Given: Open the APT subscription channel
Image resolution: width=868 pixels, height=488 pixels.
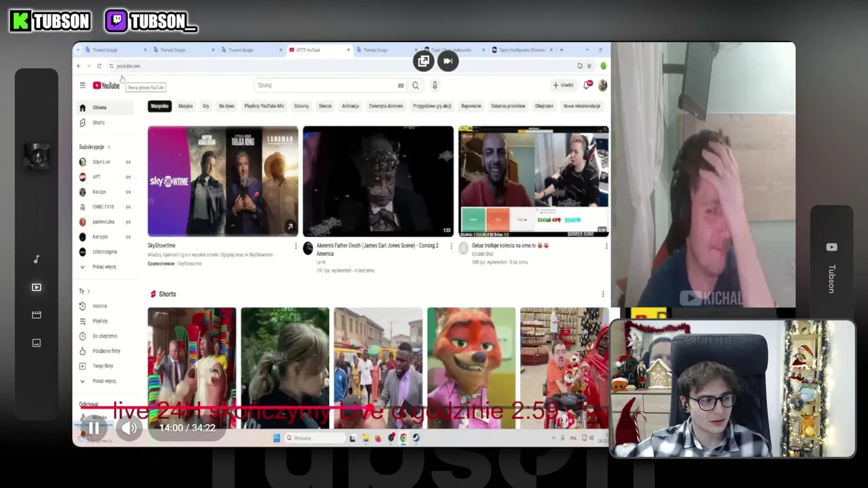Looking at the screenshot, I should 106,177.
